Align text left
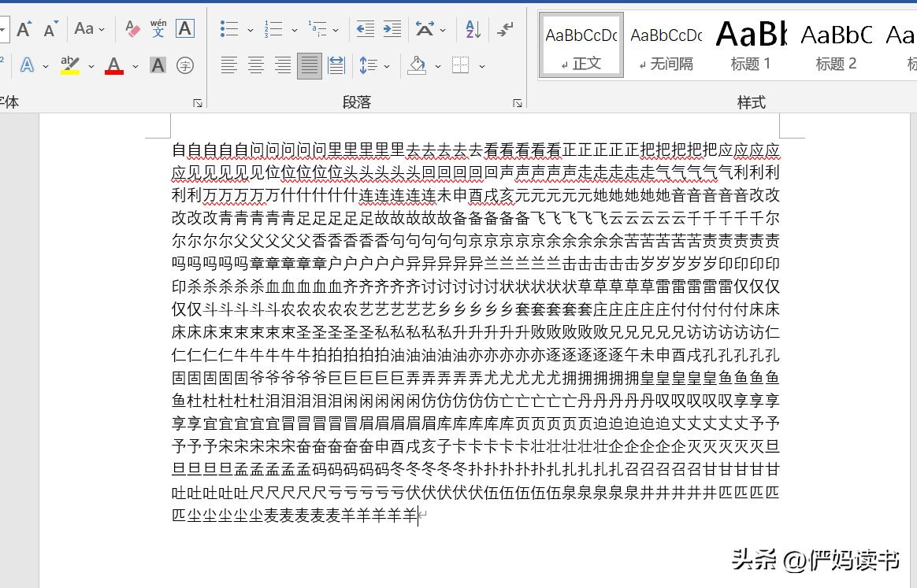 (228, 65)
